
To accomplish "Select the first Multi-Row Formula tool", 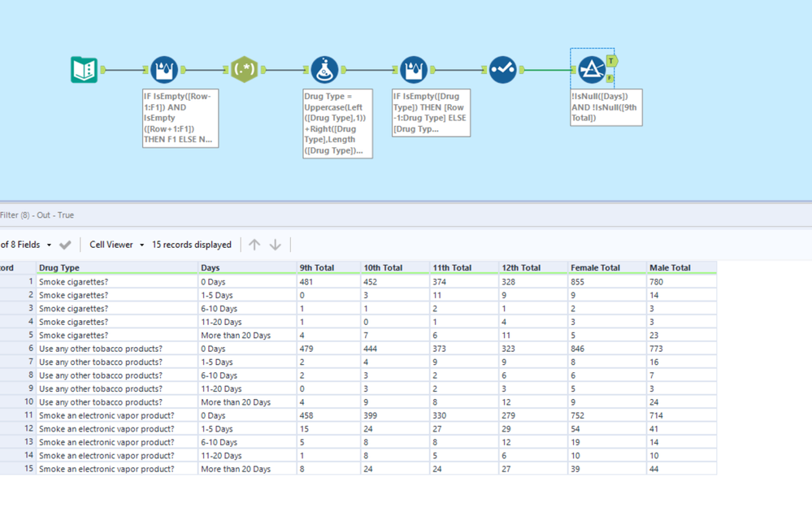I will [x=164, y=69].
